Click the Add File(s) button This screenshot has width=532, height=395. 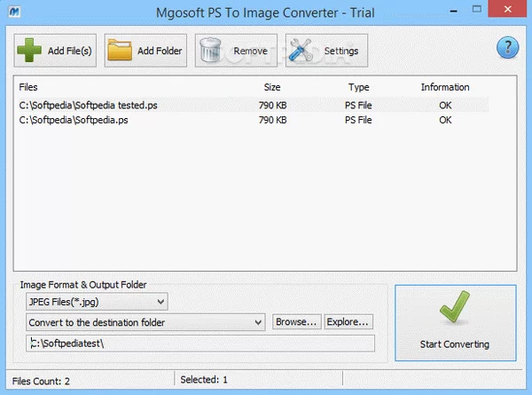pos(56,51)
